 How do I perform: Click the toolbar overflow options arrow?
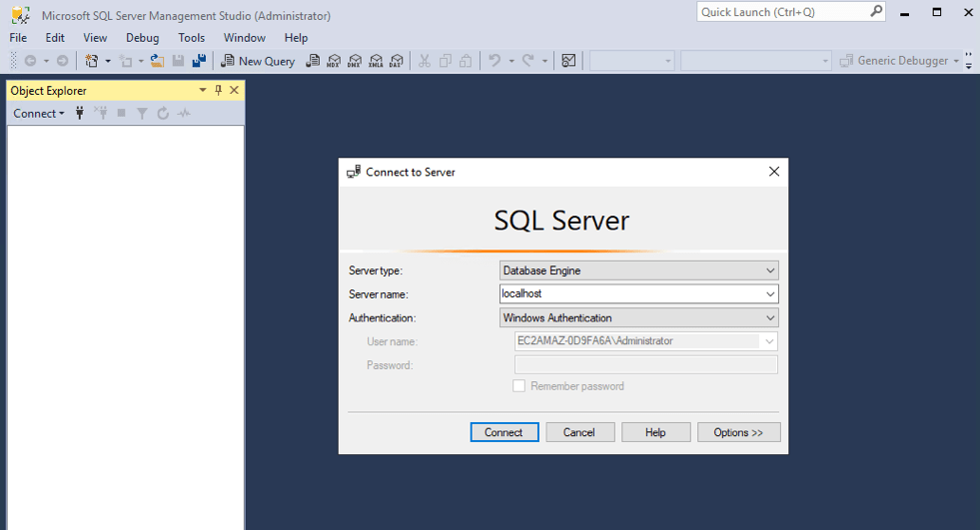(x=968, y=61)
